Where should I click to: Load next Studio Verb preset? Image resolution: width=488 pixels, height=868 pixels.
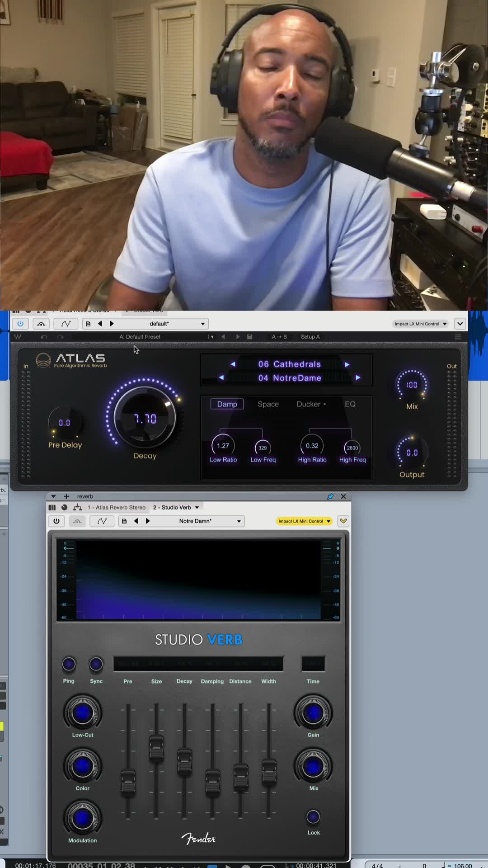[148, 521]
